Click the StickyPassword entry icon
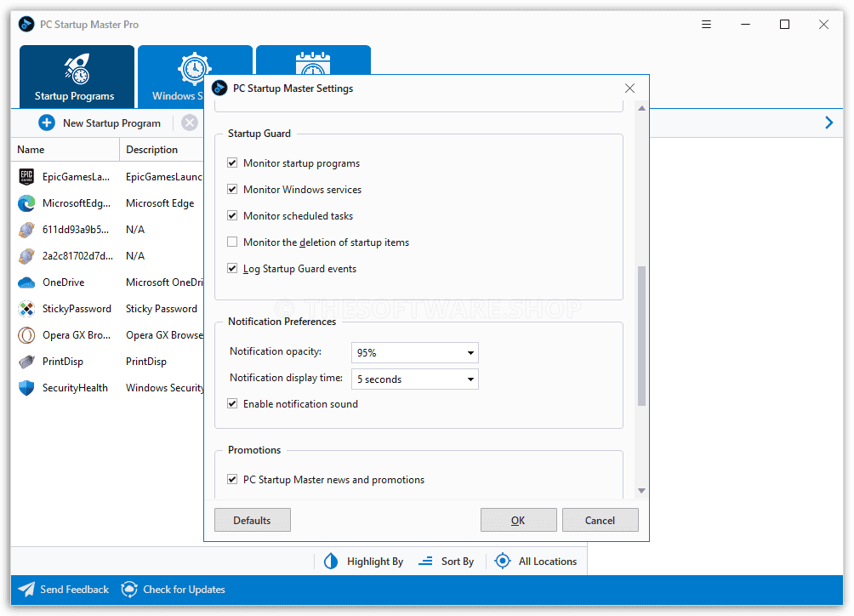 [26, 309]
